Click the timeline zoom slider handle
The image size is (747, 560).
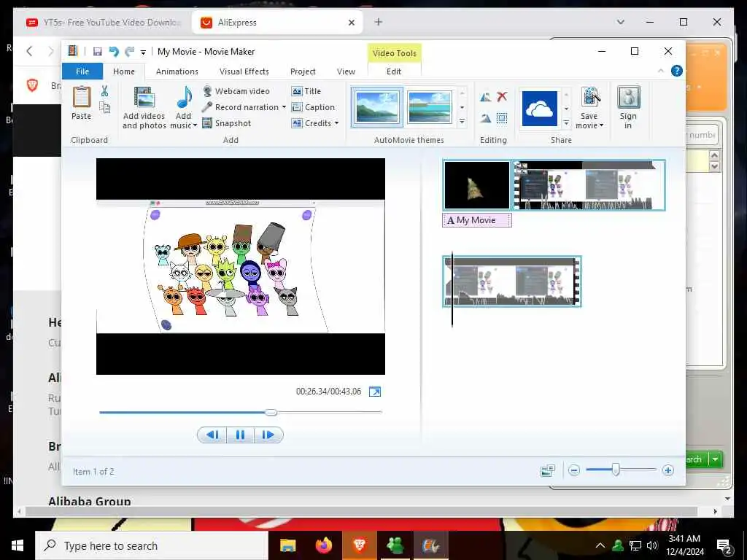[x=616, y=470]
